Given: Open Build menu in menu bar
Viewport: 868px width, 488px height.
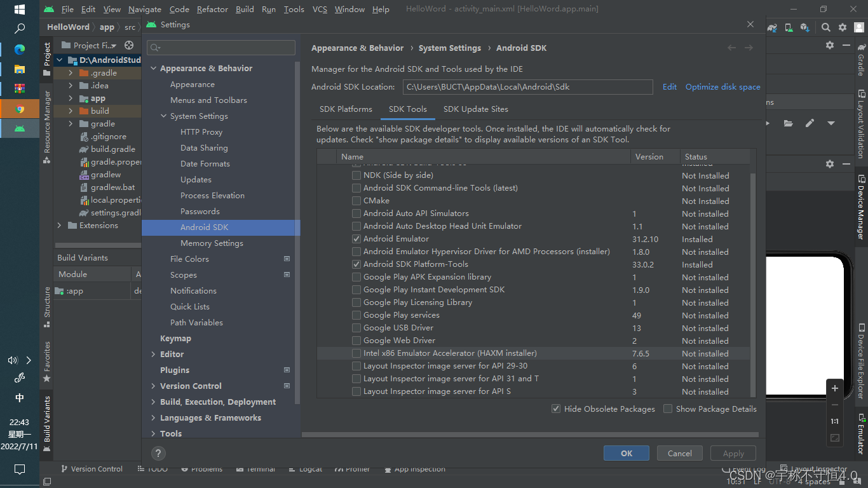Looking at the screenshot, I should [245, 10].
